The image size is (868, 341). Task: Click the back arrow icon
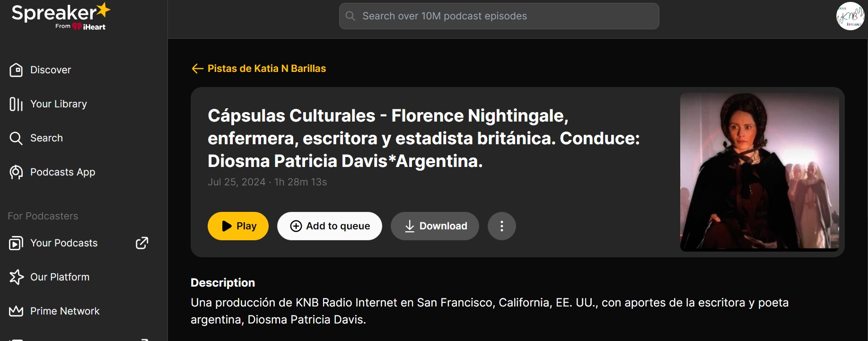click(x=197, y=69)
